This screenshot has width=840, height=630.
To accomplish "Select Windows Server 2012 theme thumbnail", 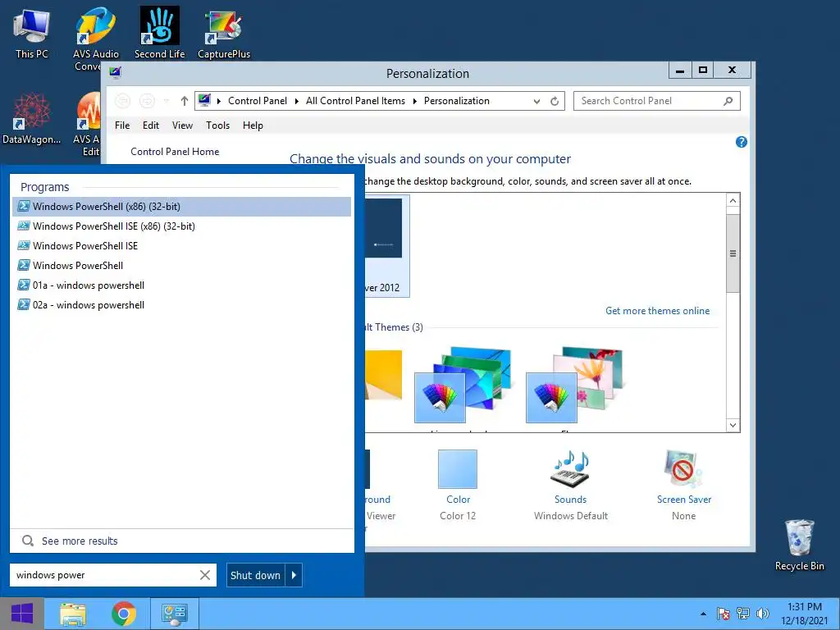I will pos(387,246).
